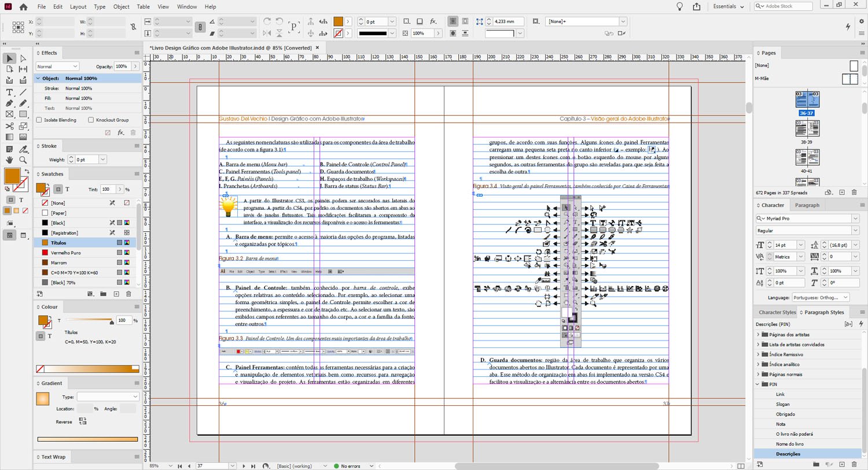Image resolution: width=868 pixels, height=470 pixels.
Task: Select the Free Transform tool
Action: (23, 126)
